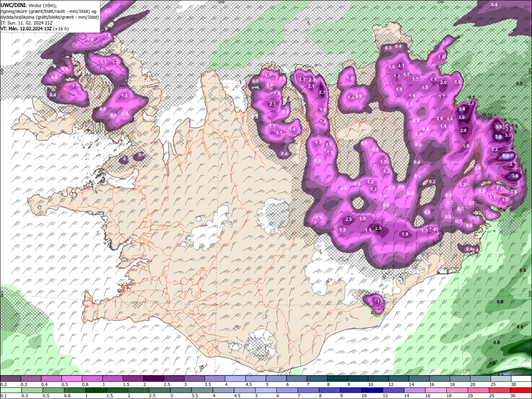This screenshot has height=399, width=532.
Task: Select the lower legend swatch starting at 3.5
Action: pyautogui.click(x=202, y=390)
